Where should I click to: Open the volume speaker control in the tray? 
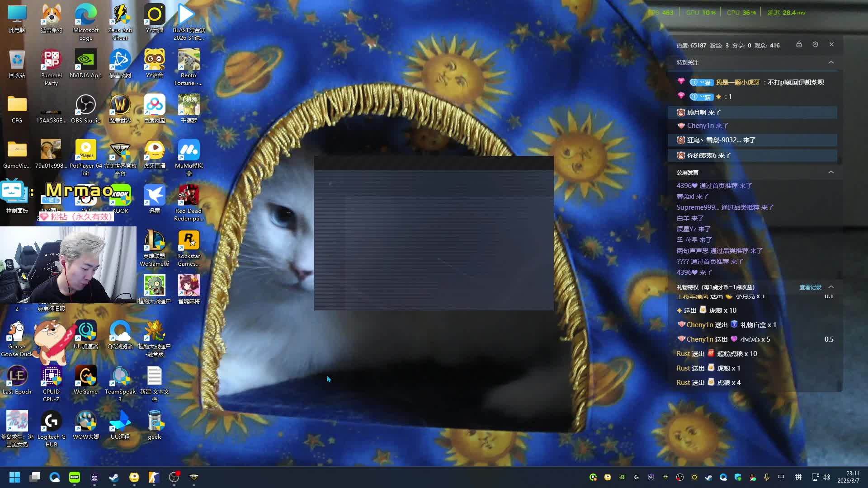tap(826, 477)
